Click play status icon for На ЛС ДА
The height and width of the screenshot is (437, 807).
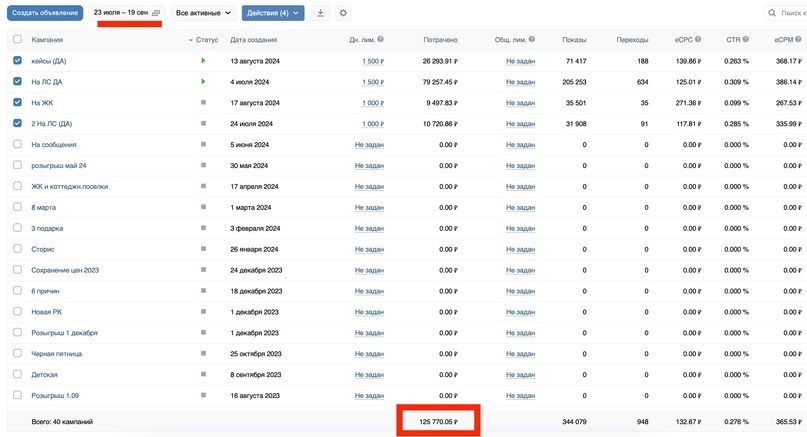203,81
